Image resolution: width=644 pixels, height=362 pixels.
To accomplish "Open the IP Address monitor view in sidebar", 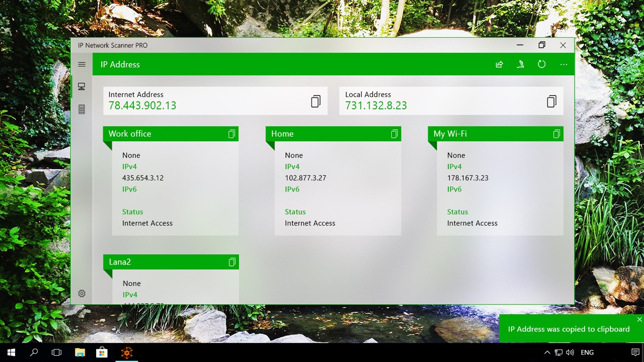I will (81, 86).
